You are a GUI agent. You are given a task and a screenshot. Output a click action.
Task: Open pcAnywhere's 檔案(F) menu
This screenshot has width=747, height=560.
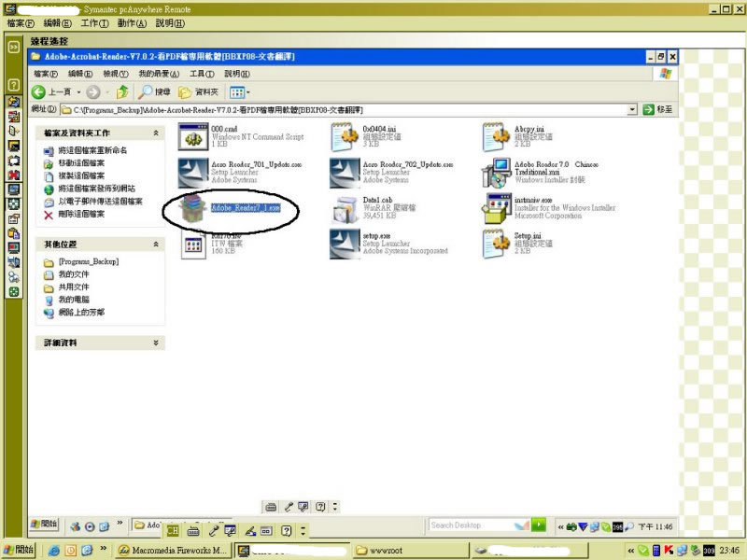21,23
